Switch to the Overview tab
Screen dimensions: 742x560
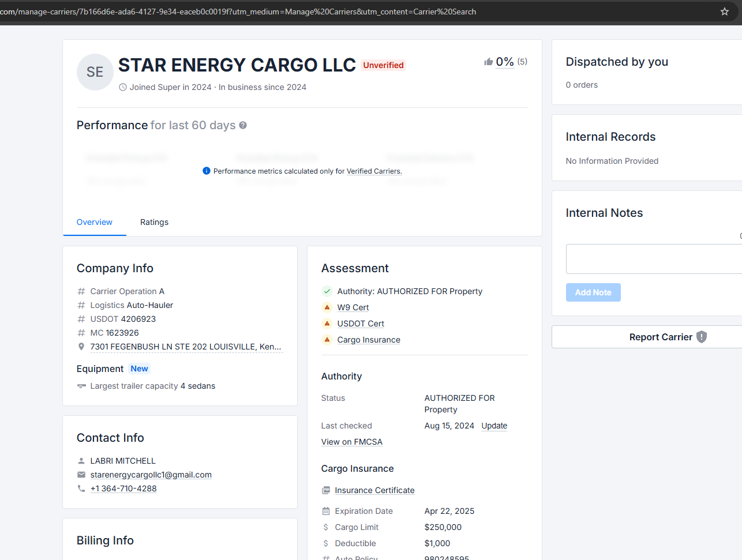(x=95, y=222)
